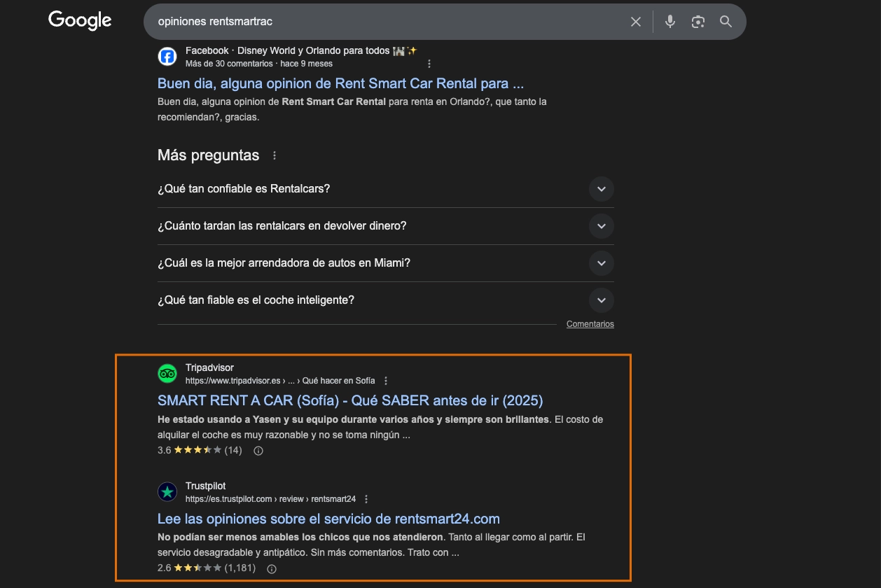Open three-dot menu beside Facebook result
The width and height of the screenshot is (881, 588).
coord(429,64)
